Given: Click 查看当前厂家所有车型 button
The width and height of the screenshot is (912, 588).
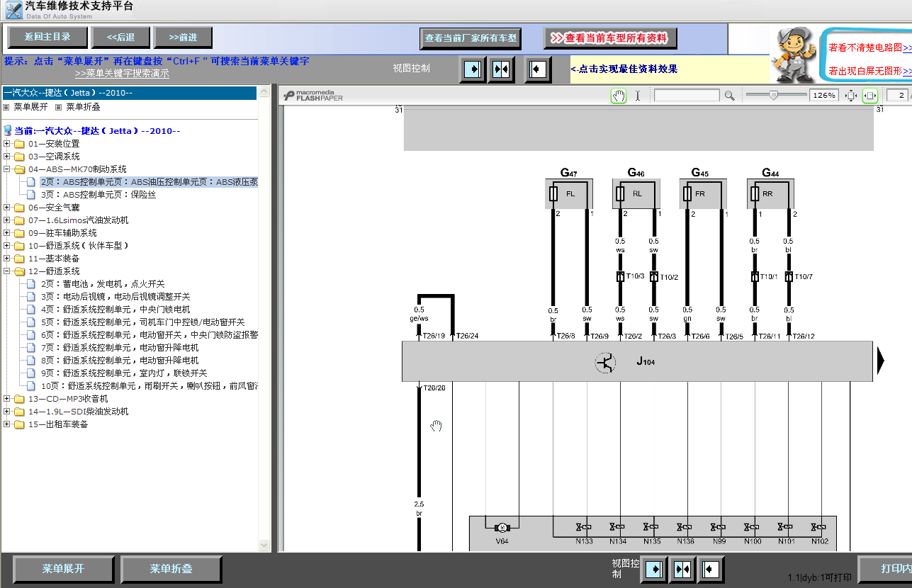Looking at the screenshot, I should pyautogui.click(x=471, y=38).
